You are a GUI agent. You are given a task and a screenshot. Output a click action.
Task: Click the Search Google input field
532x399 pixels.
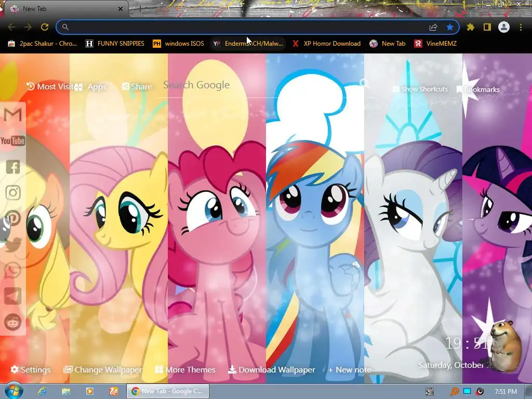click(258, 85)
